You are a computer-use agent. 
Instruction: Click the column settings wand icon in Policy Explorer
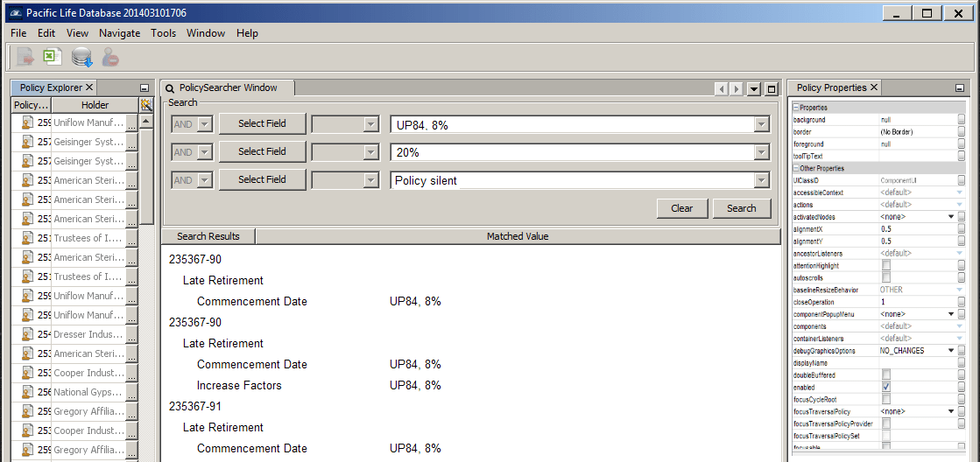(x=146, y=105)
